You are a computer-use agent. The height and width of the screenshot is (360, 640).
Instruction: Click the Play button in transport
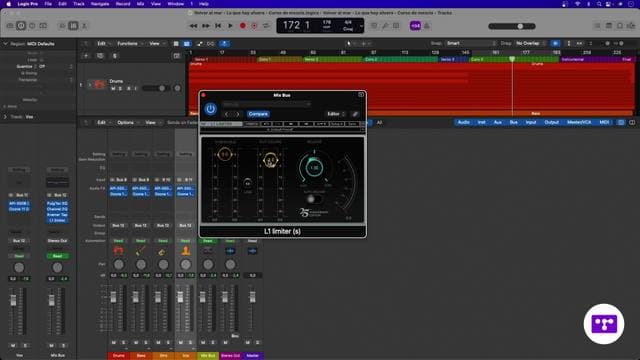click(x=230, y=26)
